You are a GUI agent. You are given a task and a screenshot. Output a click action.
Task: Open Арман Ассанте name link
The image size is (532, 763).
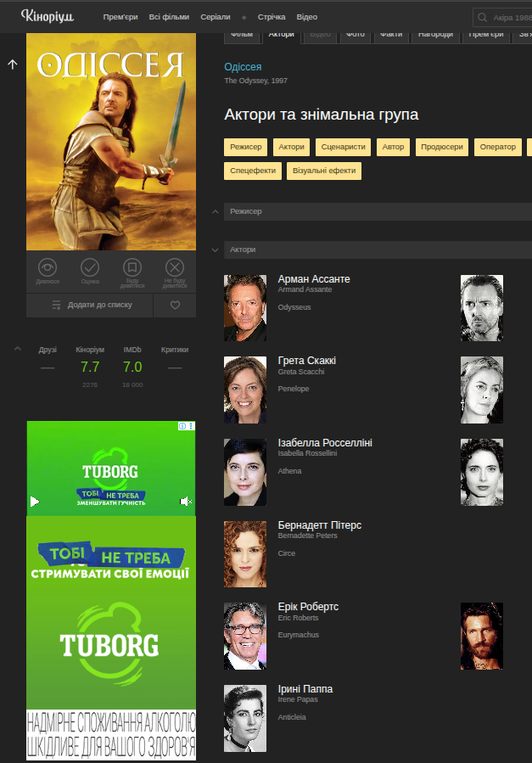pos(314,279)
